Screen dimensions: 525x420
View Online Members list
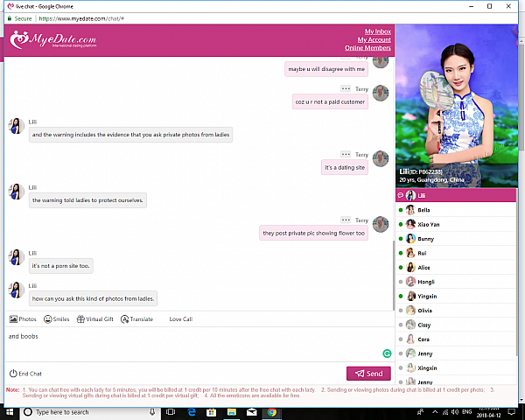367,48
